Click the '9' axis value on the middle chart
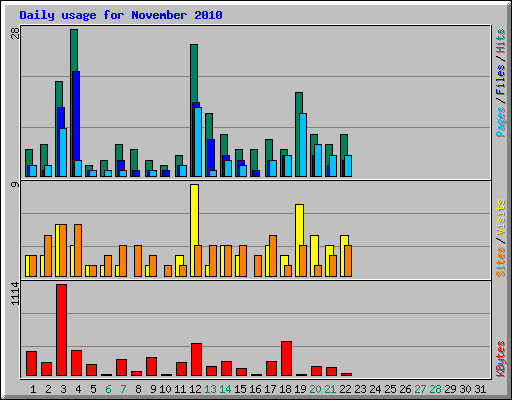512x400 pixels. tap(15, 184)
